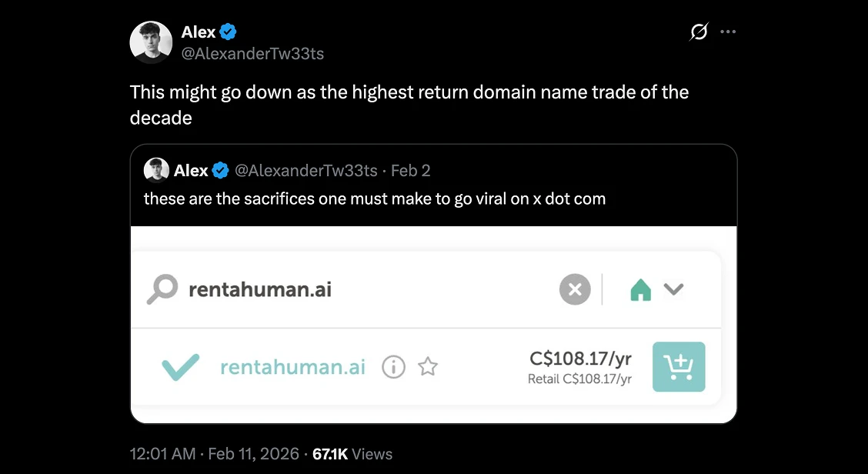Click the teal availability checkmark

click(181, 367)
